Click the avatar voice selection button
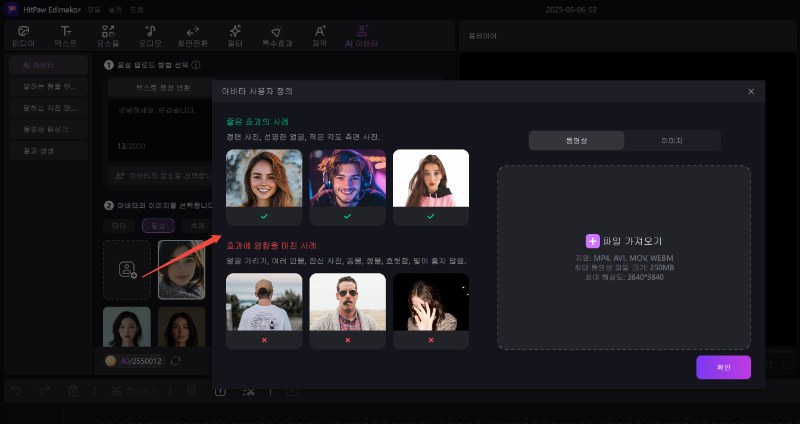 click(162, 176)
